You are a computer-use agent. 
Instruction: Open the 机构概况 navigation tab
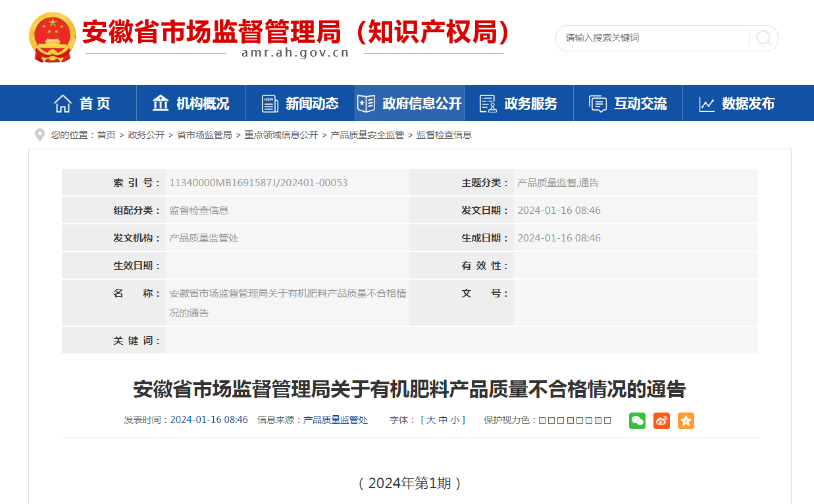(191, 103)
